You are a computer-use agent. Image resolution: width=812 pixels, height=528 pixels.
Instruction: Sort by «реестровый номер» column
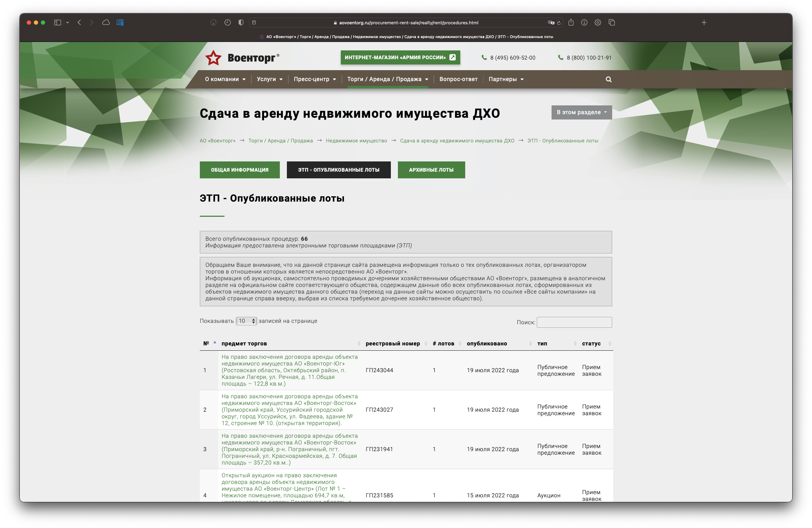pyautogui.click(x=396, y=343)
